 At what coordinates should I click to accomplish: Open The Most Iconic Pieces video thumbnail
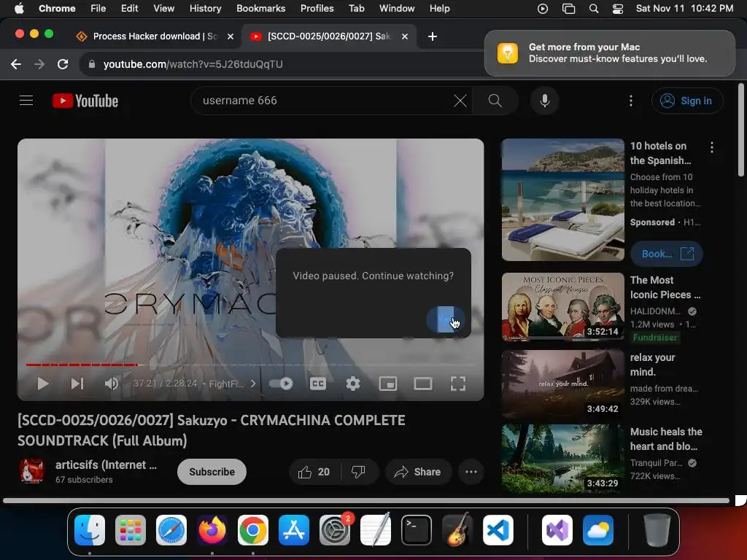tap(562, 307)
